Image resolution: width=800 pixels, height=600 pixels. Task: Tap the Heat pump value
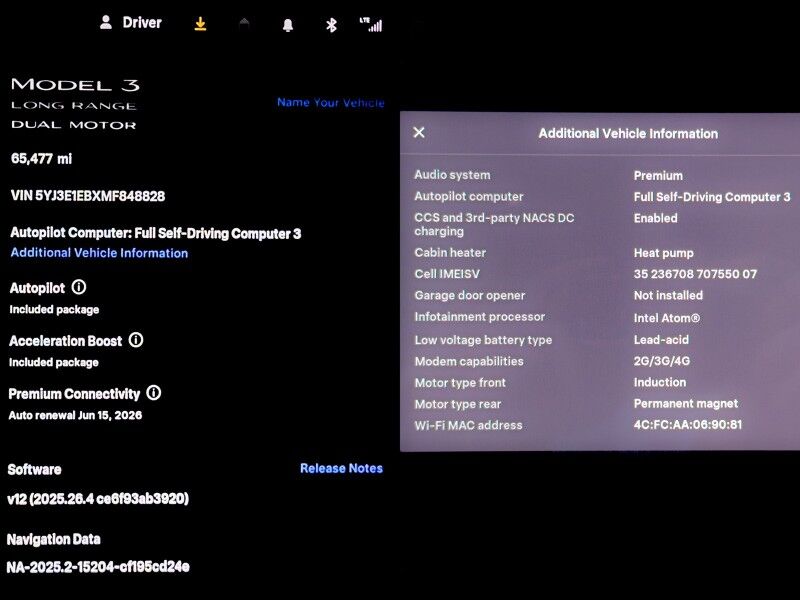pos(663,253)
